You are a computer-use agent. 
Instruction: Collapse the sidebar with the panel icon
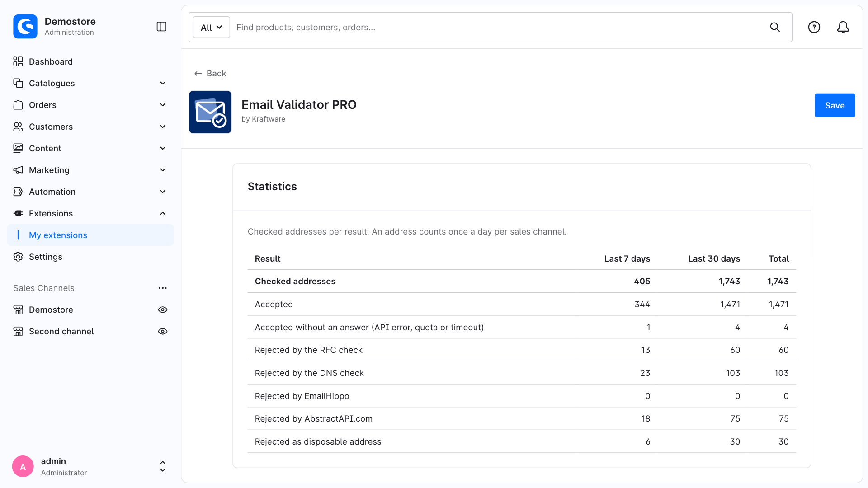pyautogui.click(x=161, y=27)
